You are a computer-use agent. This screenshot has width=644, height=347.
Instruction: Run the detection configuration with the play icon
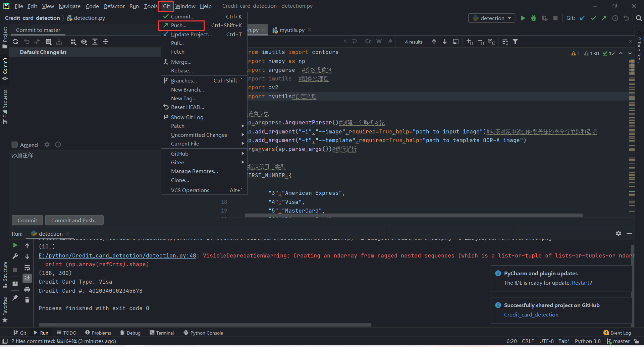coord(523,18)
